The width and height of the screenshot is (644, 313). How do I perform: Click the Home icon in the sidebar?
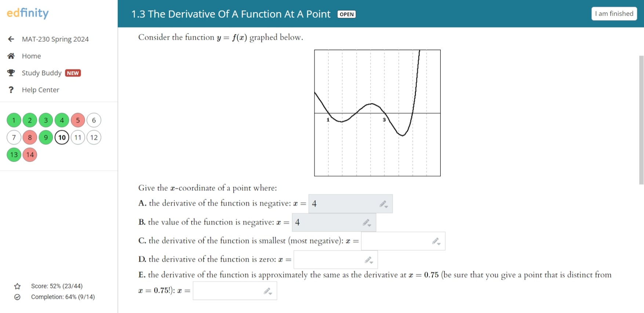pyautogui.click(x=11, y=56)
